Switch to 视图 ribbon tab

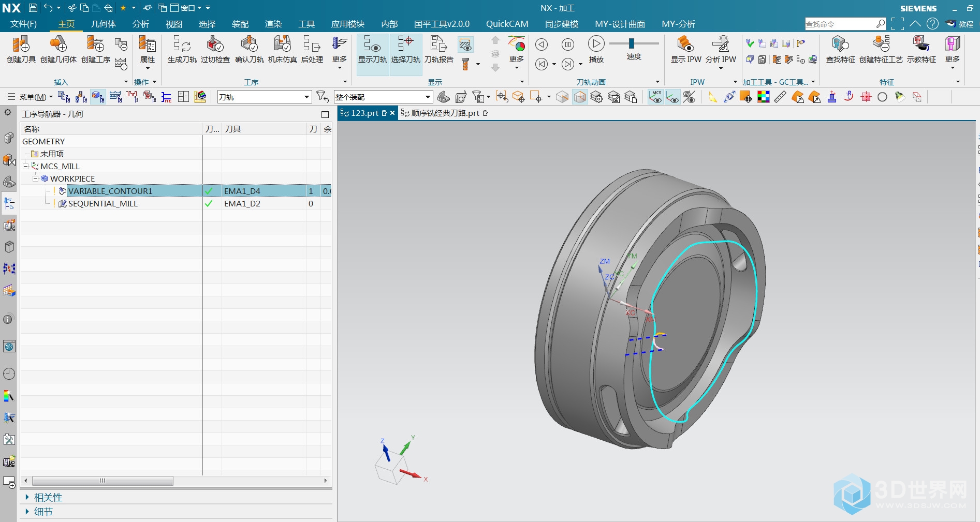(x=173, y=24)
